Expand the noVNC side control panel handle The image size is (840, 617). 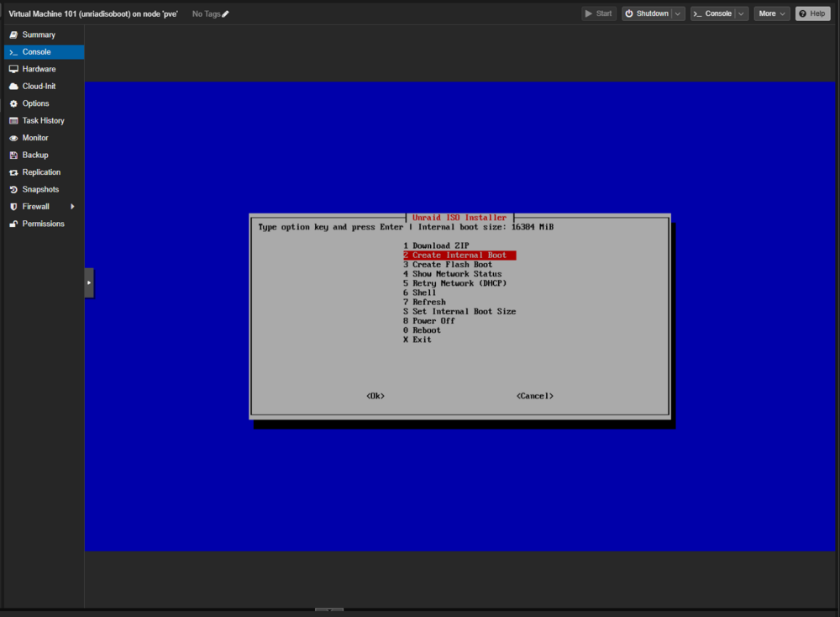click(x=89, y=282)
